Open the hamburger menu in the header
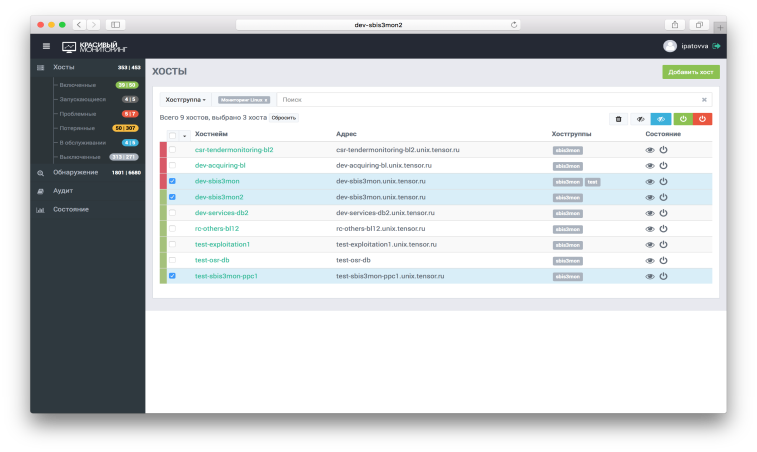 click(46, 46)
